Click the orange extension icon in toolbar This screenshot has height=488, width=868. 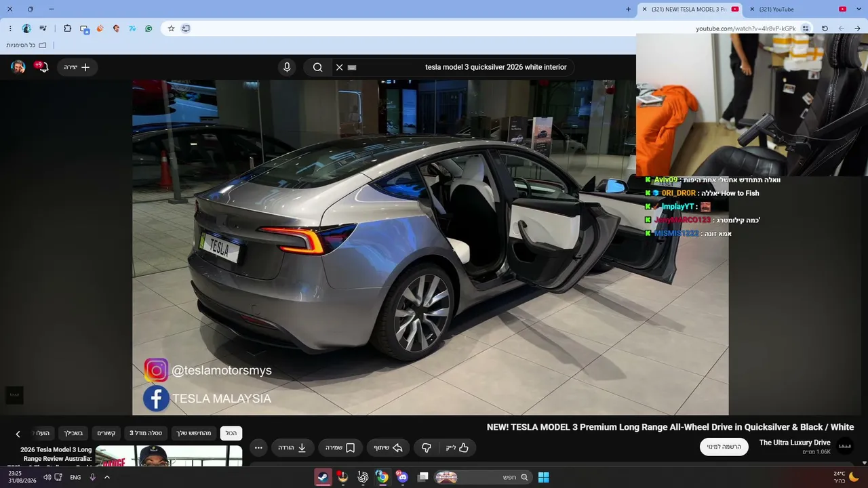[x=100, y=28]
